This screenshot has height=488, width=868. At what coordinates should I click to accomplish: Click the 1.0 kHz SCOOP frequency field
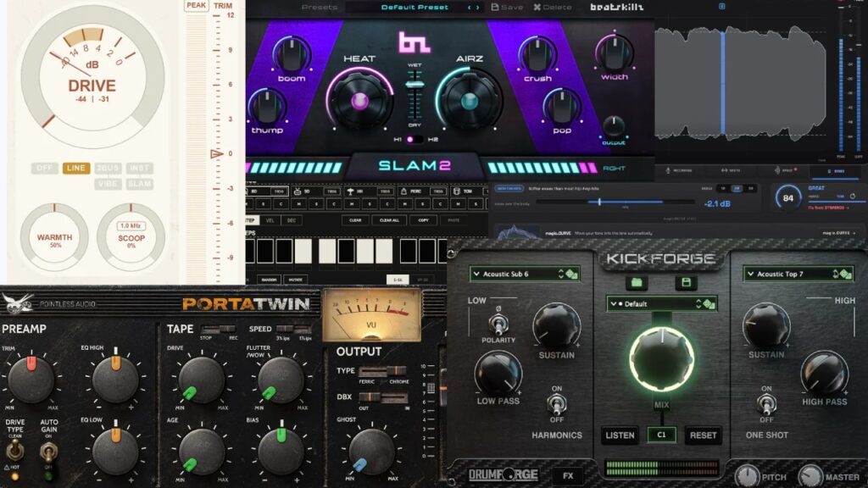click(131, 225)
